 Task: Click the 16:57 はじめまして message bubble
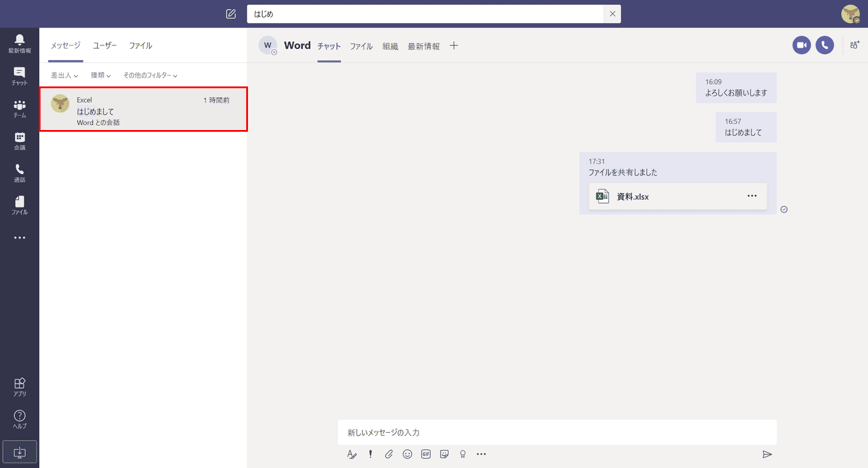746,127
